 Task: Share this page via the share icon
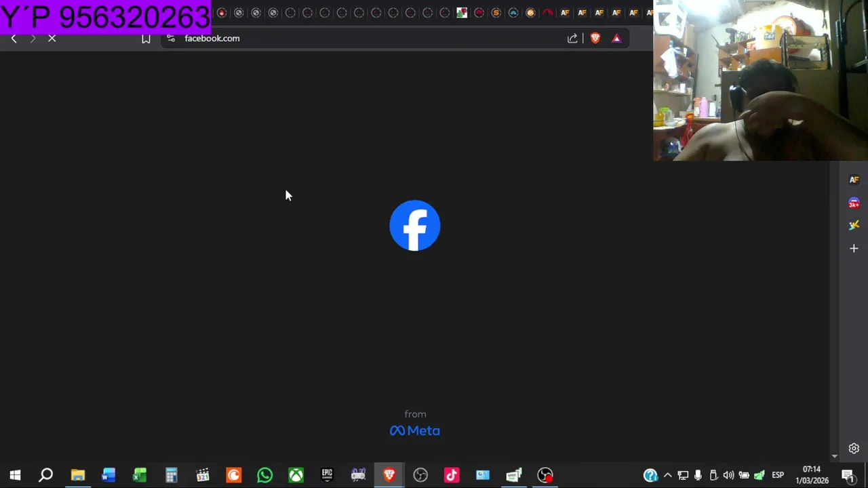coord(572,39)
